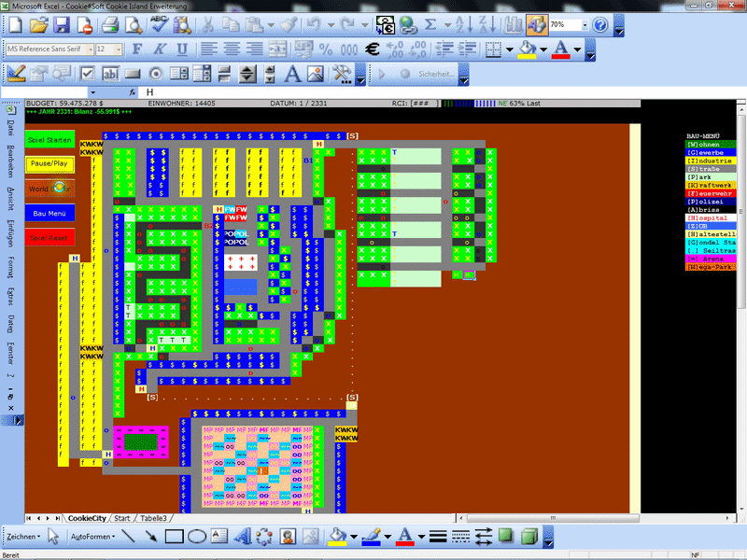The image size is (747, 560).
Task: Open the 70% zoom dropdown
Action: coord(585,25)
